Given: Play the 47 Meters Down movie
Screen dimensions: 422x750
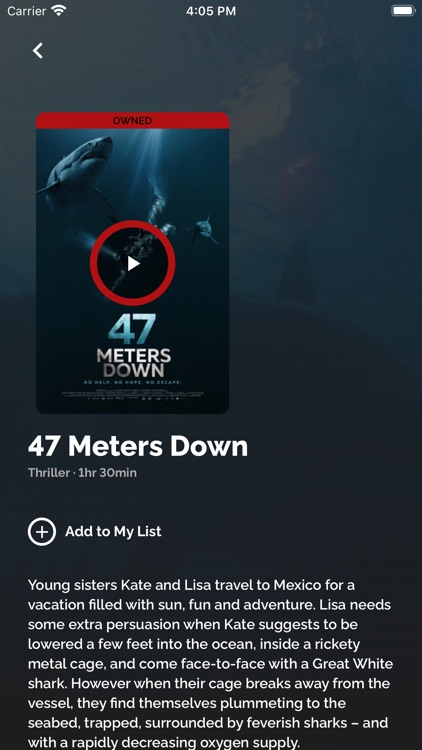Looking at the screenshot, I should pyautogui.click(x=133, y=263).
